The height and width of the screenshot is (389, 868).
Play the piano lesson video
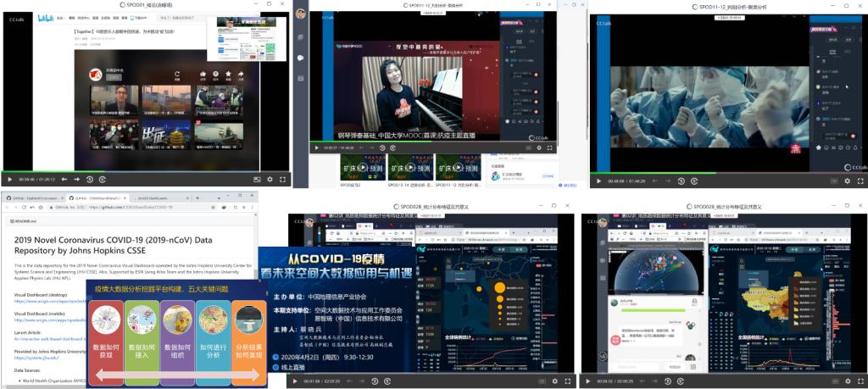[x=316, y=147]
